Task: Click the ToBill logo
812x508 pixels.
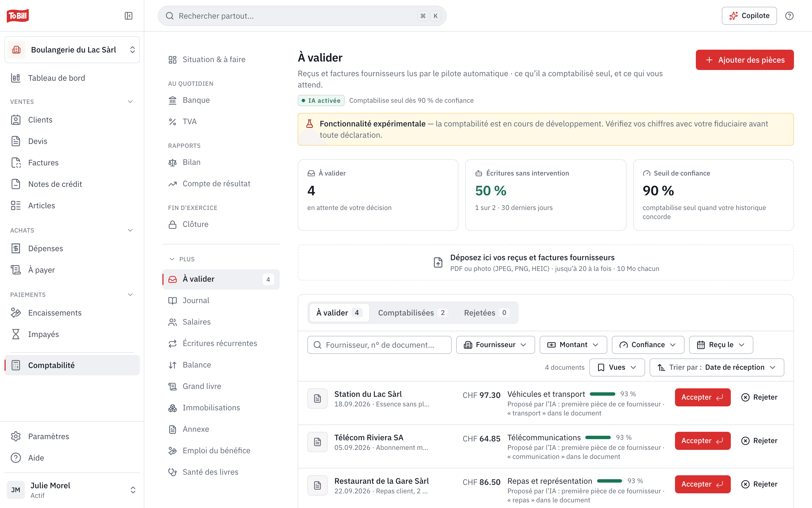Action: (18, 16)
